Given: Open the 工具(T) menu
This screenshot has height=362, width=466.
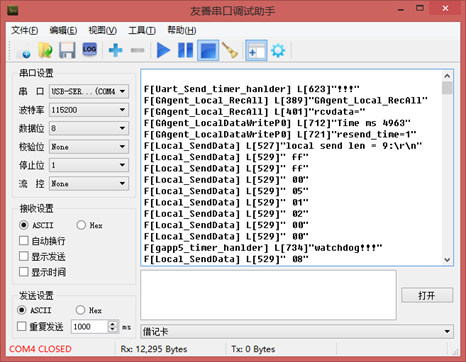Looking at the screenshot, I should 142,30.
